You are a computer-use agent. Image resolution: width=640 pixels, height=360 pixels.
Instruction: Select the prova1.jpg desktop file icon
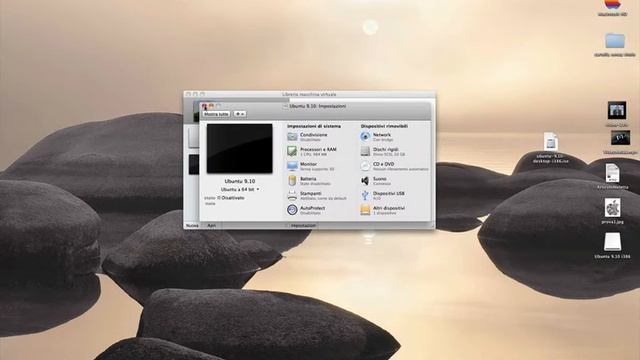pos(612,208)
